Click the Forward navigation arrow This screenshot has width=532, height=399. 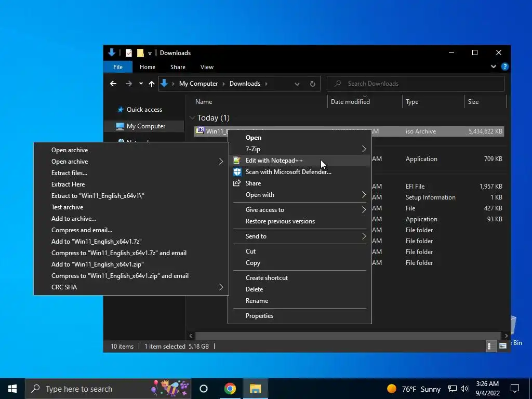click(129, 84)
